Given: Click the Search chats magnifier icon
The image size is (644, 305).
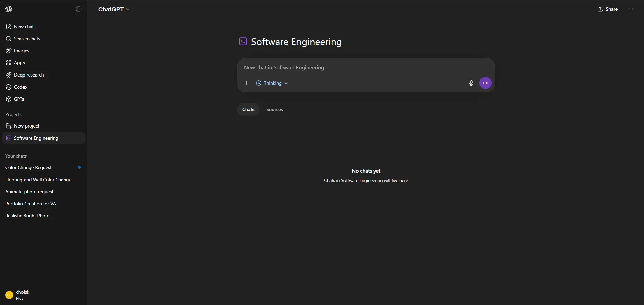Looking at the screenshot, I should (9, 39).
